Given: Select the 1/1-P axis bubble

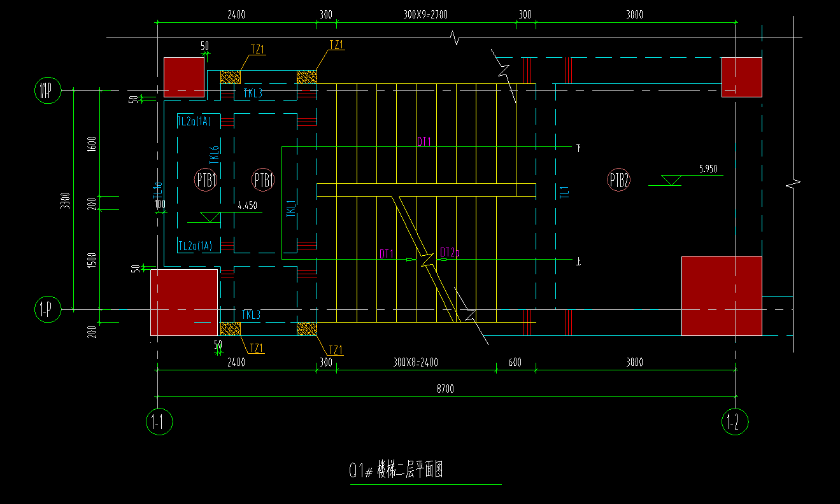Looking at the screenshot, I should (46, 91).
